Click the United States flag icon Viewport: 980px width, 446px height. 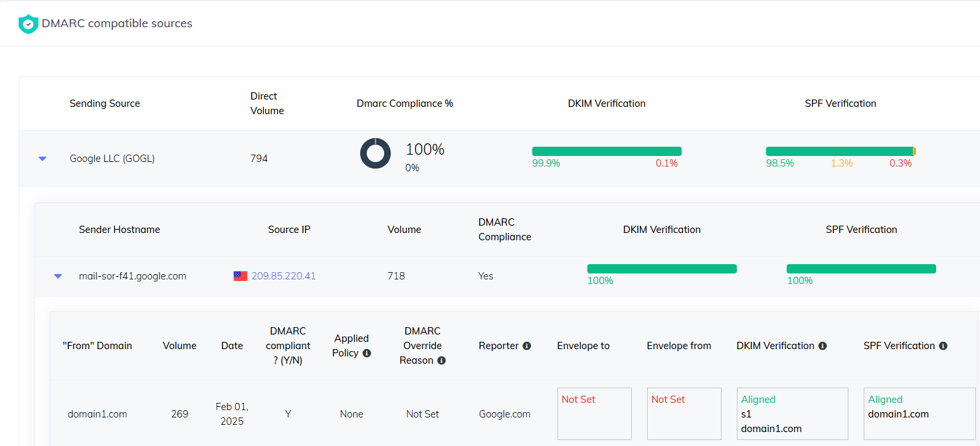point(241,276)
